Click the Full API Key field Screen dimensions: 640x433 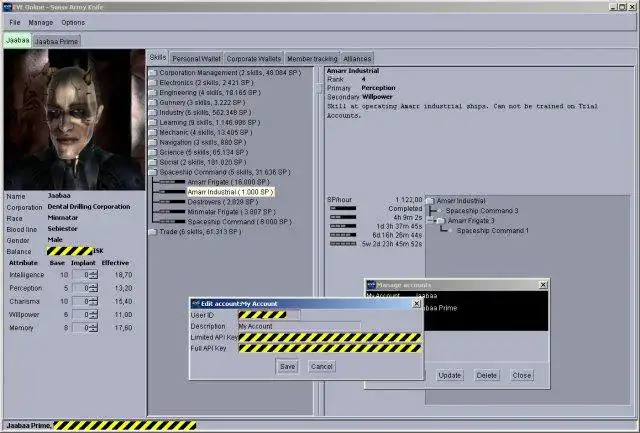[330, 348]
